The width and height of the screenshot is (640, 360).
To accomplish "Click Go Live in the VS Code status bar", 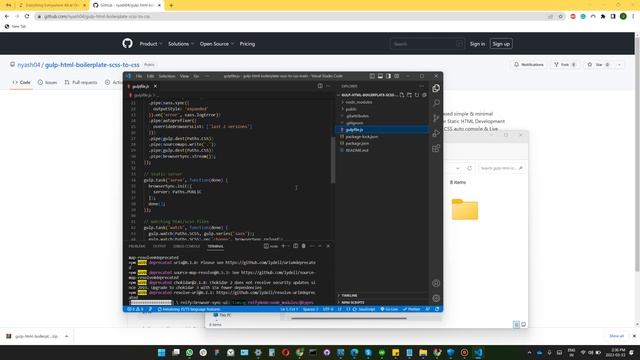I will pyautogui.click(x=389, y=309).
